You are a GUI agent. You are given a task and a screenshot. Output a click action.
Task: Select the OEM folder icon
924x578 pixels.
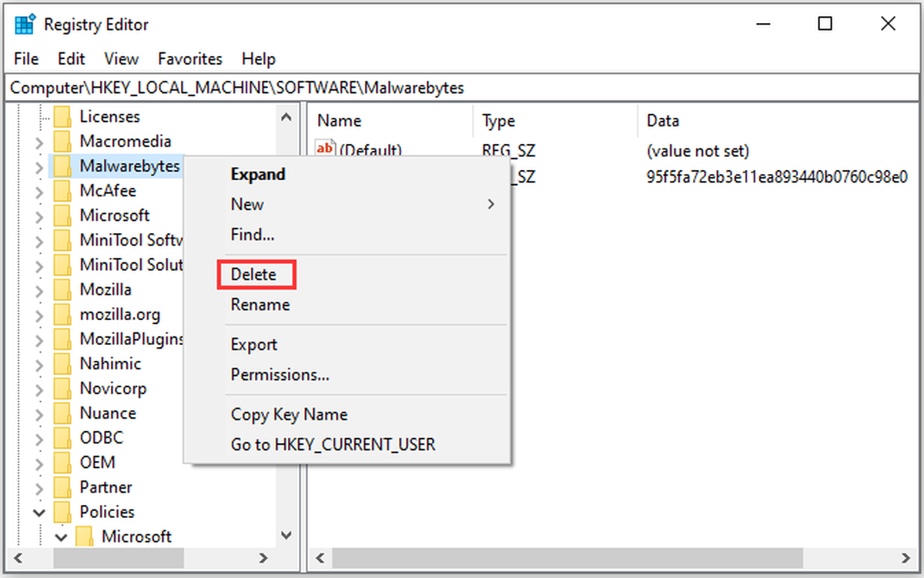[62, 463]
